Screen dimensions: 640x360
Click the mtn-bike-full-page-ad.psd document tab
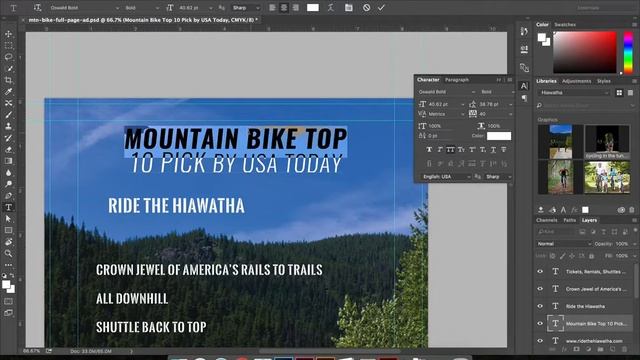143,20
